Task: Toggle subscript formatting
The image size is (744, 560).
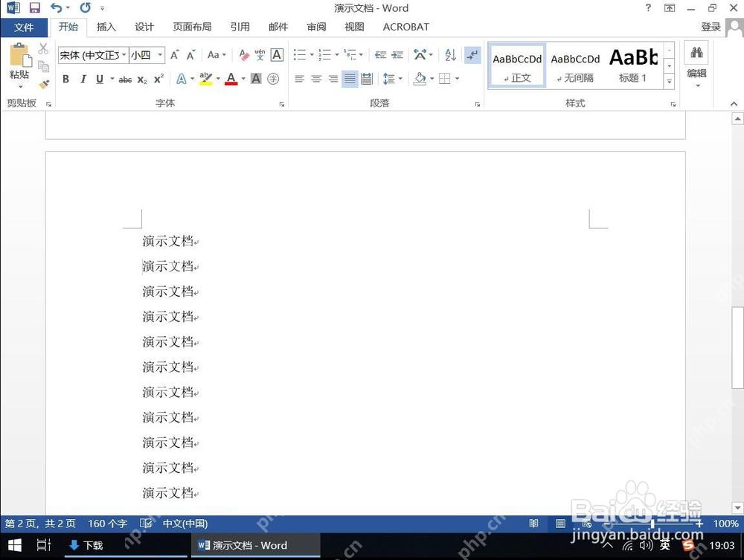Action: (142, 80)
